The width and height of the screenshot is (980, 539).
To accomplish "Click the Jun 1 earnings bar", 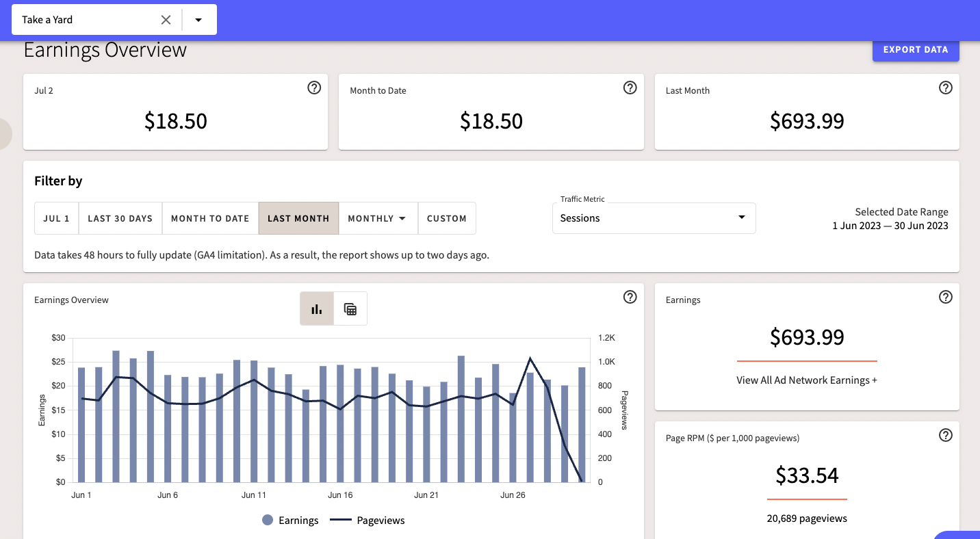I will 81,425.
